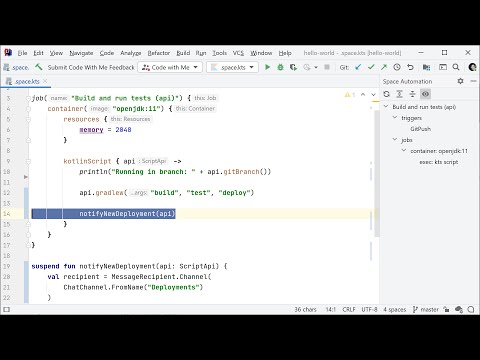Image resolution: width=480 pixels, height=360 pixels.
Task: Click 14:1 caret position indicator
Action: (x=330, y=309)
